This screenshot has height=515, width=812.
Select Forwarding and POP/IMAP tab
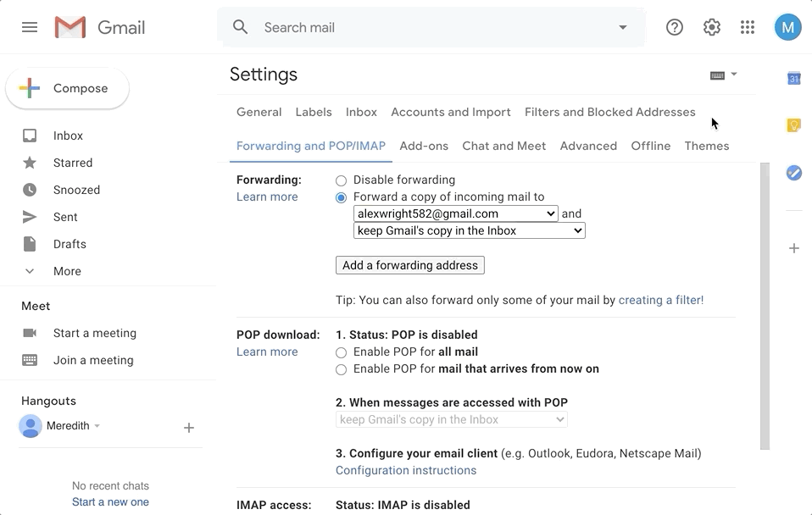311,146
